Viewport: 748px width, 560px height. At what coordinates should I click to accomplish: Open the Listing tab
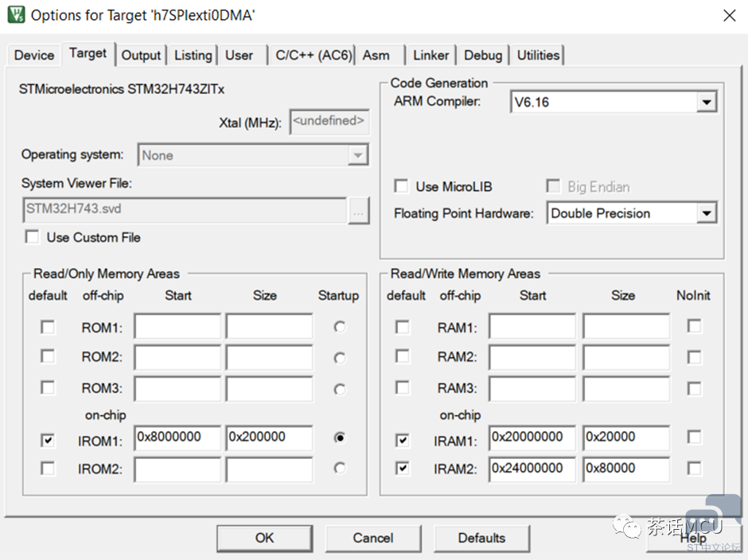(193, 56)
